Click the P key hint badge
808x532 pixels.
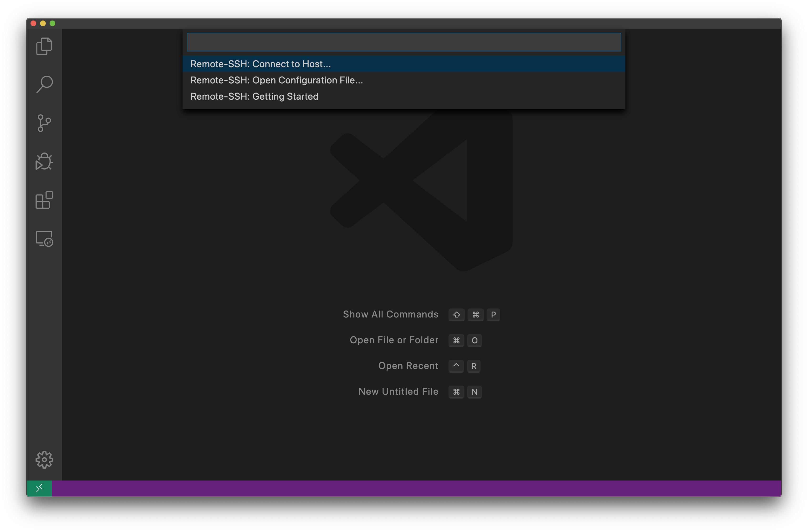pos(493,315)
